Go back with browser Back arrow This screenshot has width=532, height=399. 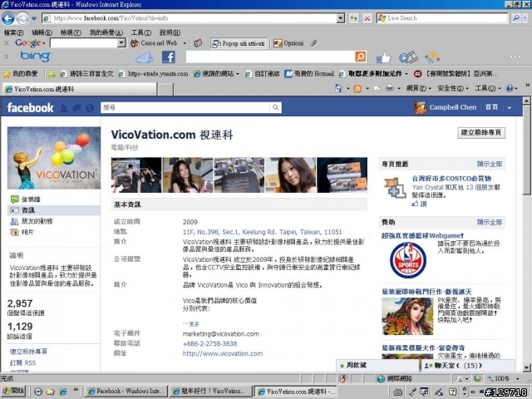click(x=8, y=18)
